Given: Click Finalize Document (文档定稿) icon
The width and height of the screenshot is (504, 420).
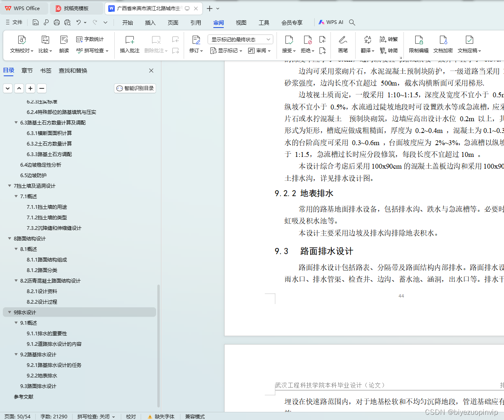Looking at the screenshot, I should 469,40.
